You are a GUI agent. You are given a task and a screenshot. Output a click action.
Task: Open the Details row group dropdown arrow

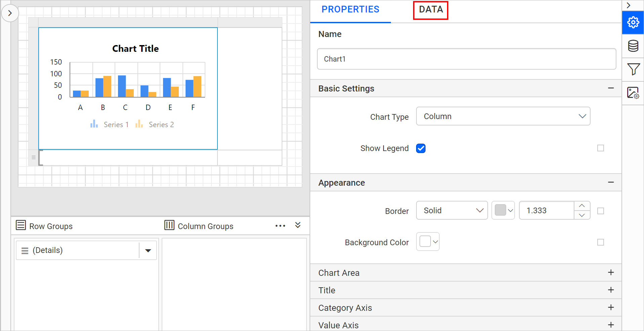(148, 250)
